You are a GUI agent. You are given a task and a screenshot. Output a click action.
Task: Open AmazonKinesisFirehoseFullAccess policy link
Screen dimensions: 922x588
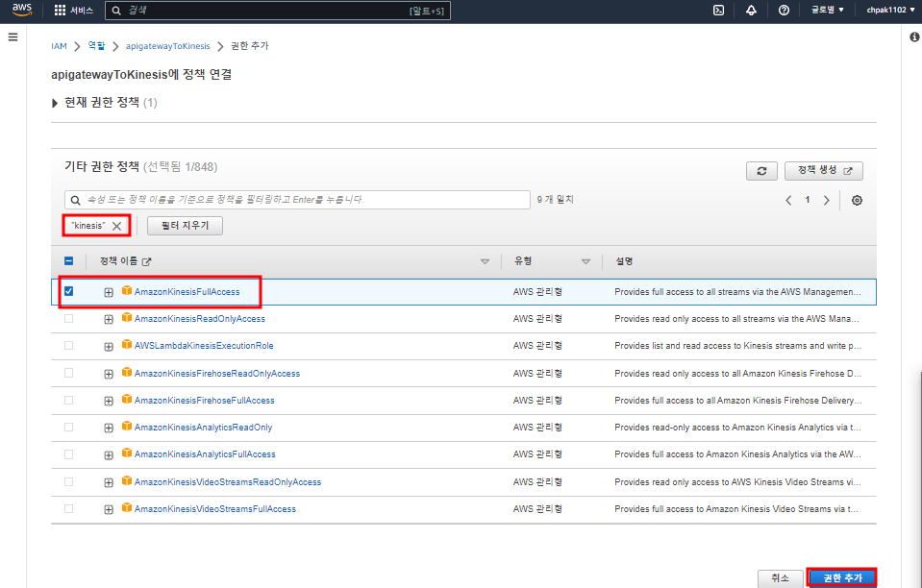click(x=205, y=401)
